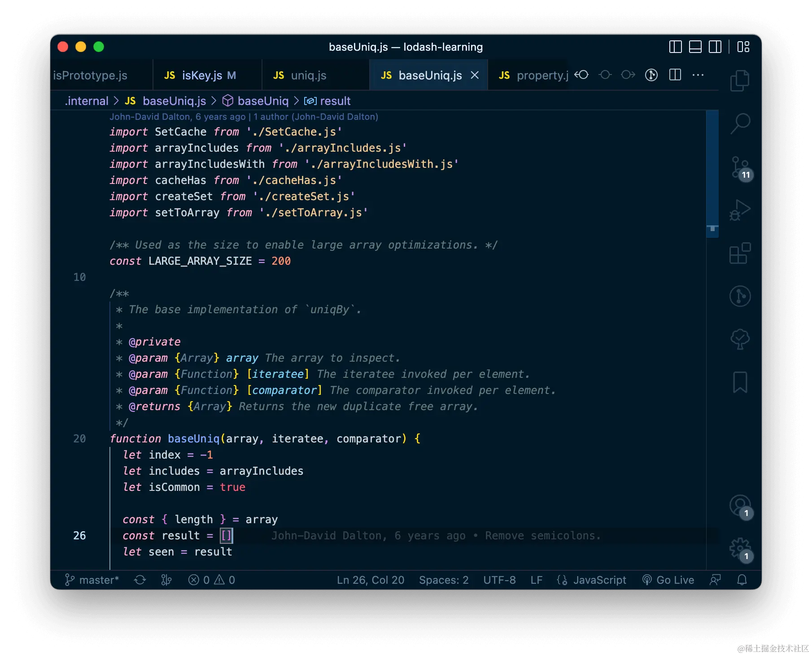Open the Manage settings gear
The width and height of the screenshot is (812, 656).
click(x=738, y=548)
